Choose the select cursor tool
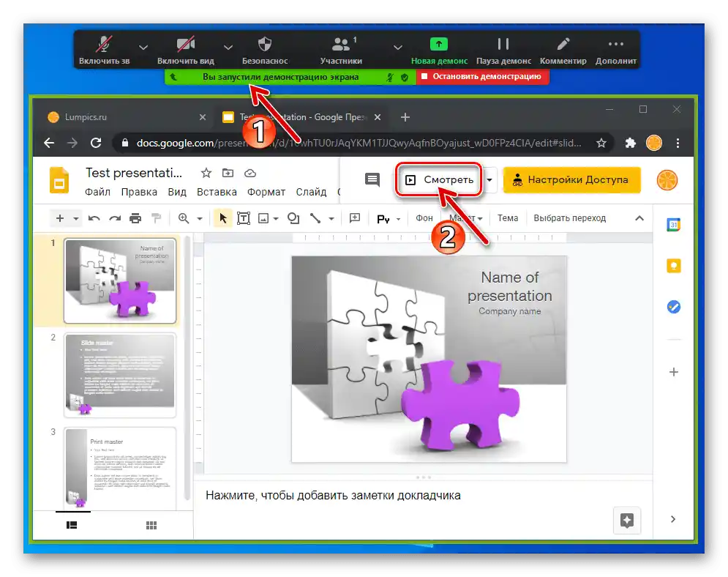728x577 pixels. tap(223, 218)
